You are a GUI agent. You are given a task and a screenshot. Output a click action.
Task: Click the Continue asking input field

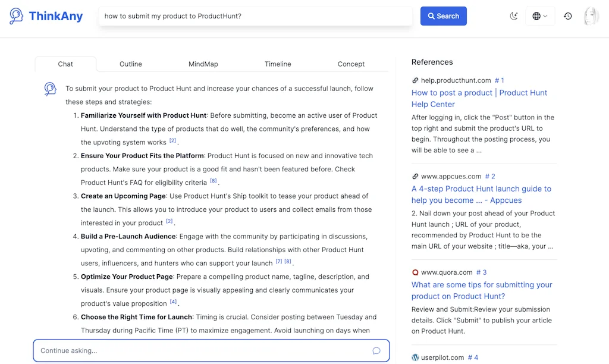tap(178, 350)
